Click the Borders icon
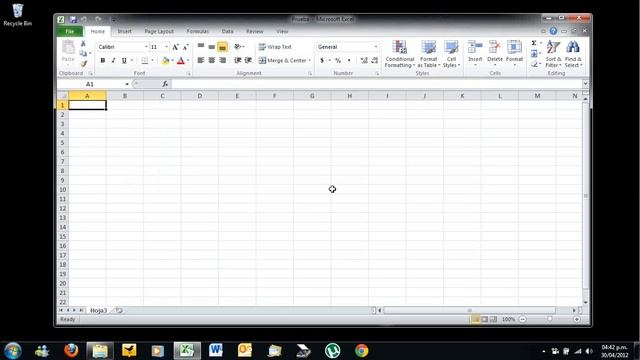This screenshot has height=360, width=640. click(144, 60)
